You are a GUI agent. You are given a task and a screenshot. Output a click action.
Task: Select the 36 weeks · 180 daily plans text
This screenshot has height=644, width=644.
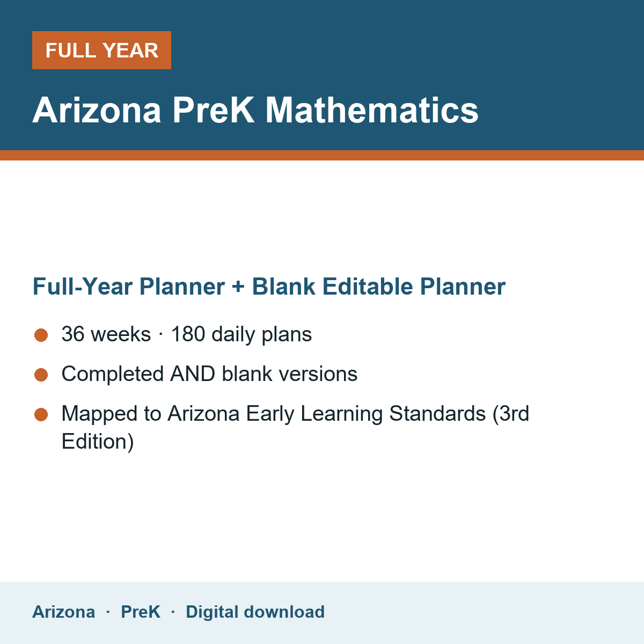pos(187,334)
